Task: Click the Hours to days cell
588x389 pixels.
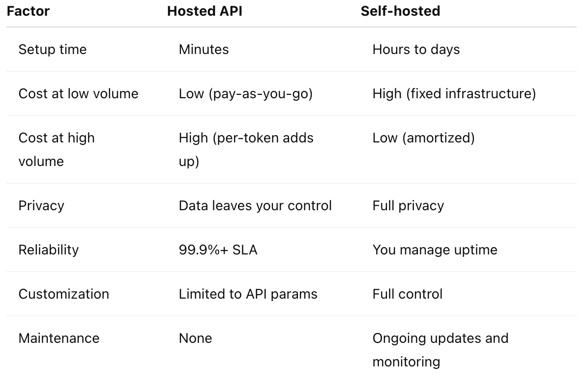Action: (416, 50)
